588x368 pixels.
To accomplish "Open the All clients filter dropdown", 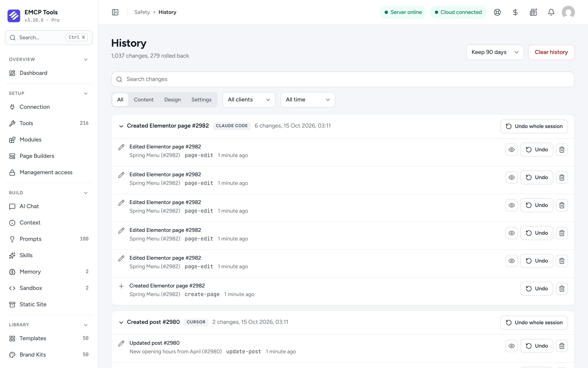I will tap(249, 100).
